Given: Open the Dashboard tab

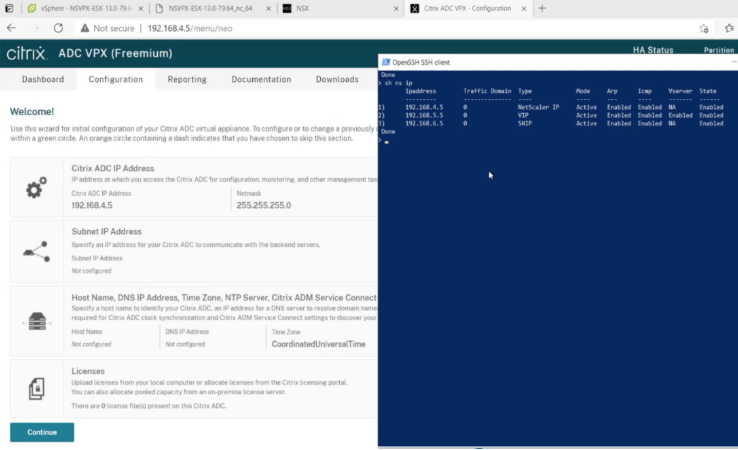Looking at the screenshot, I should point(43,79).
